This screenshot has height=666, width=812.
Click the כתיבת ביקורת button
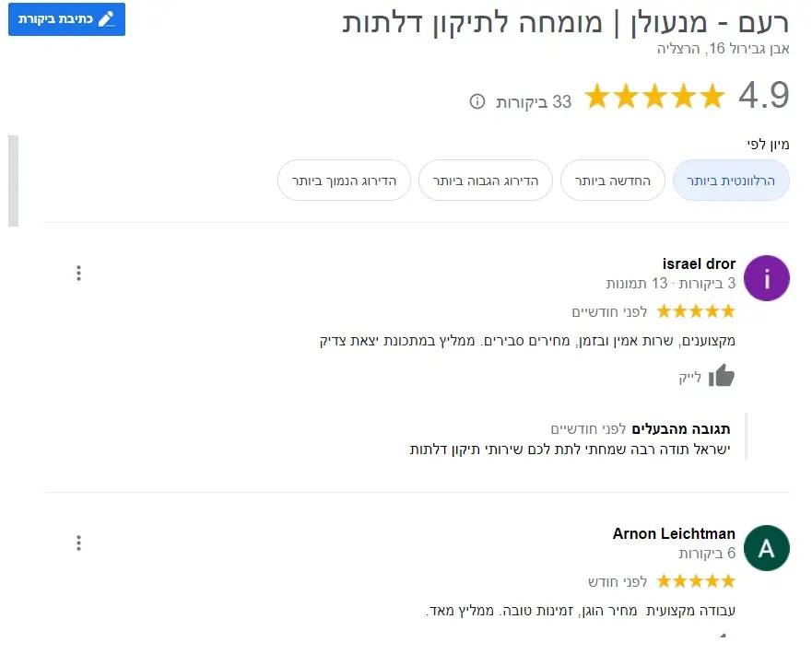pyautogui.click(x=65, y=19)
